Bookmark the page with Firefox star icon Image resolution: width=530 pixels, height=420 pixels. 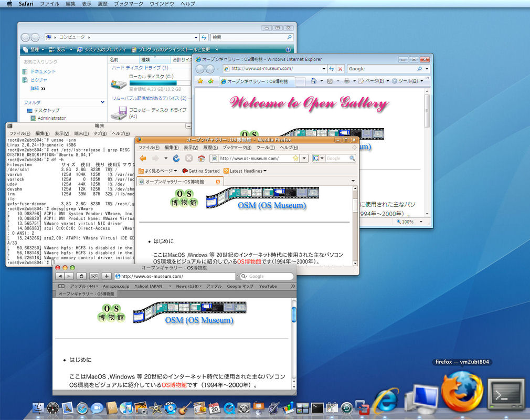click(295, 158)
